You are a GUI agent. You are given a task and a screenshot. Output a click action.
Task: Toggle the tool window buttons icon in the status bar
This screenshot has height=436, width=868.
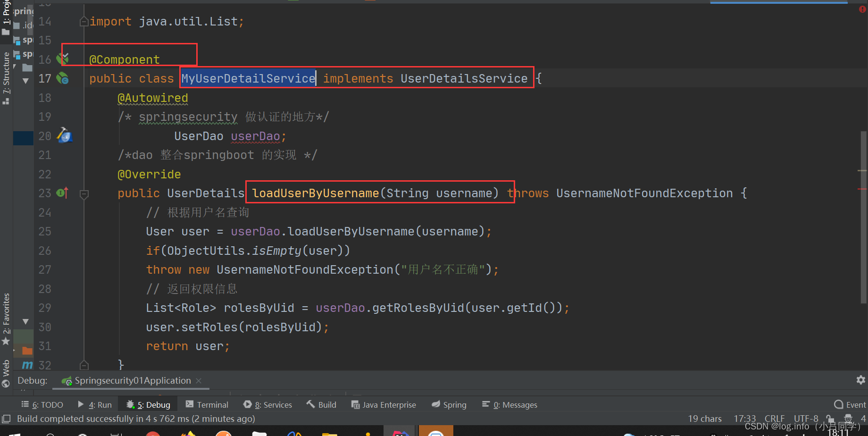(7, 419)
